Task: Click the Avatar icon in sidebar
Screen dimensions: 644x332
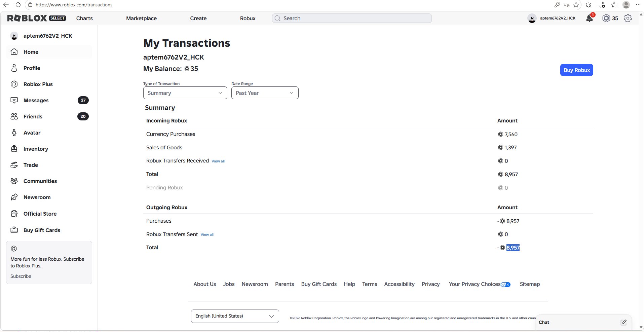Action: point(14,133)
